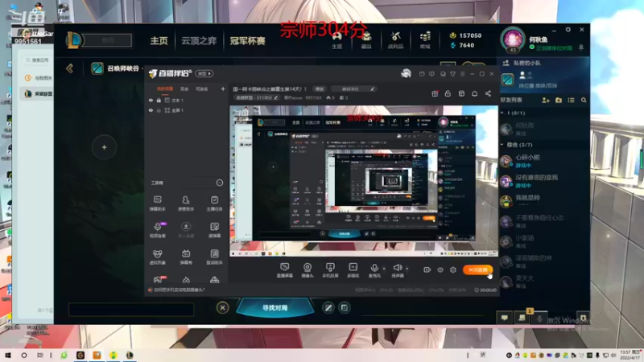Toggle the recording camera icon
Viewport: 644px width, 362px height.
[x=427, y=269]
